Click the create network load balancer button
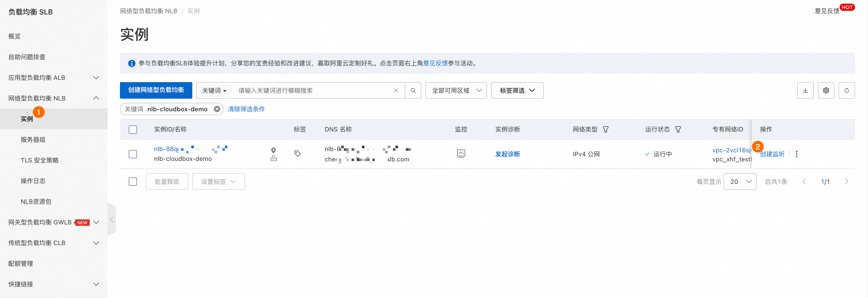Screen dimensions: 868x298 [x=156, y=90]
